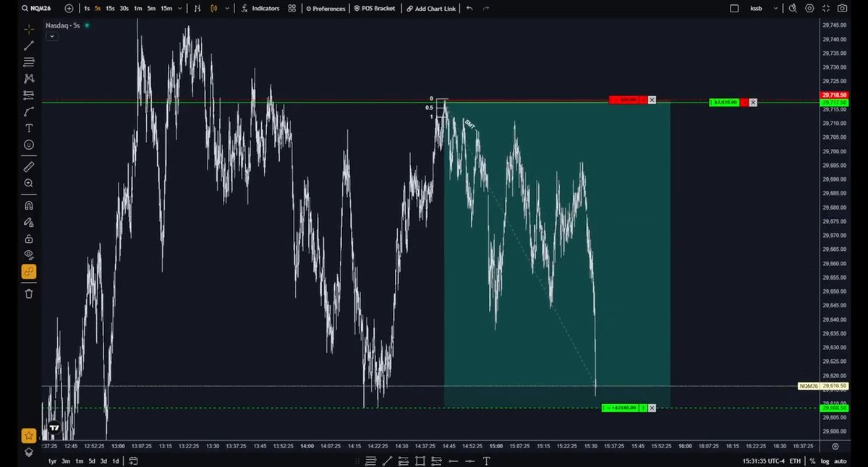Image resolution: width=868 pixels, height=467 pixels.
Task: Open the POS Bracket settings
Action: pos(375,9)
